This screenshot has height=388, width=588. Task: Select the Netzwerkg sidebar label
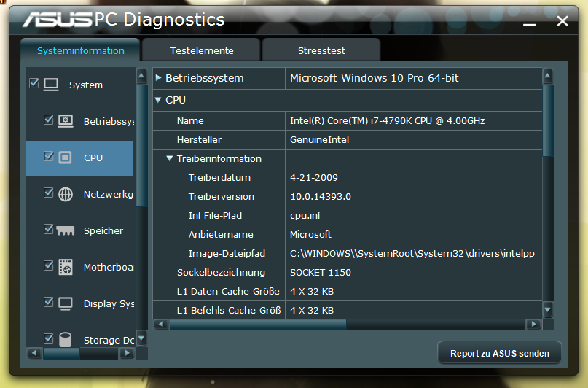(109, 195)
